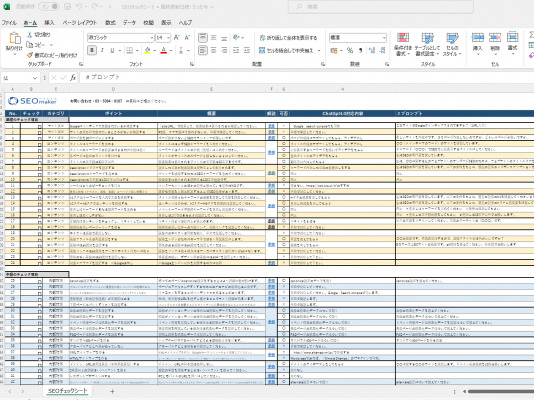Tick the checkbox in row No. 40
This screenshot has width=534, height=400.
(x=40, y=370)
